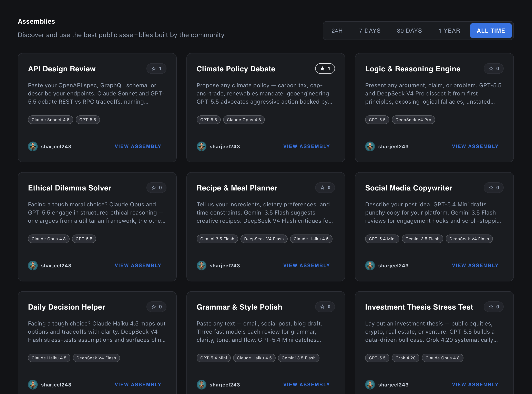532x394 pixels.
Task: Star the Ethical Dilemma Solver assembly
Action: pos(156,188)
